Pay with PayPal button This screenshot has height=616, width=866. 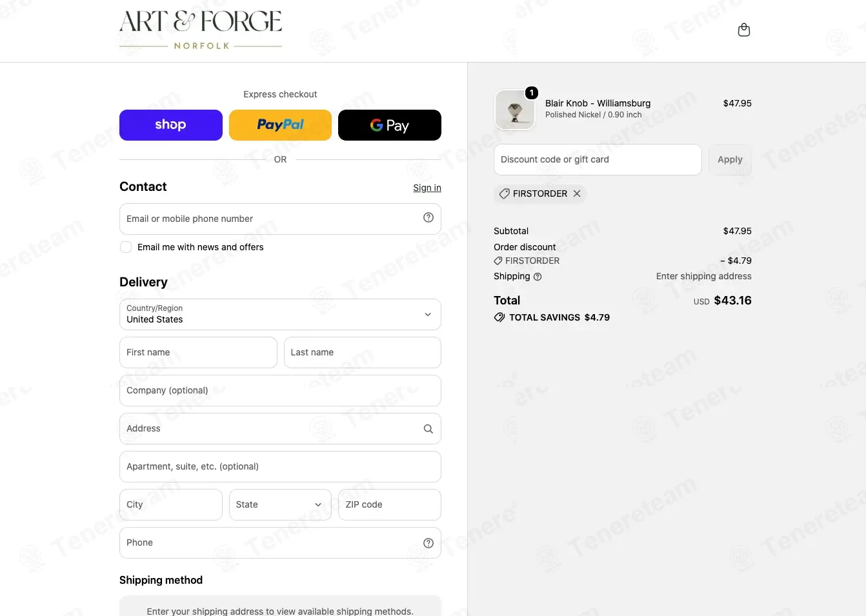280,125
